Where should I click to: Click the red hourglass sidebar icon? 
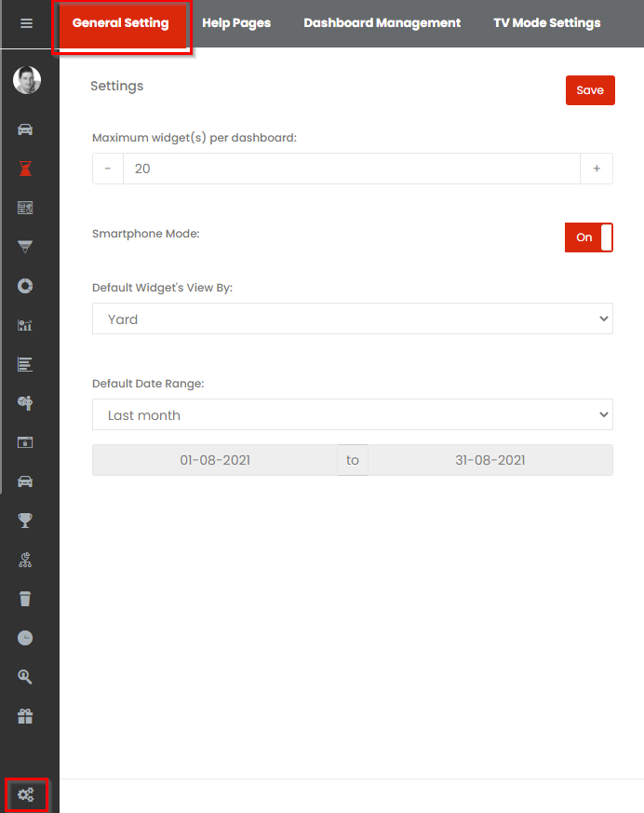click(25, 169)
